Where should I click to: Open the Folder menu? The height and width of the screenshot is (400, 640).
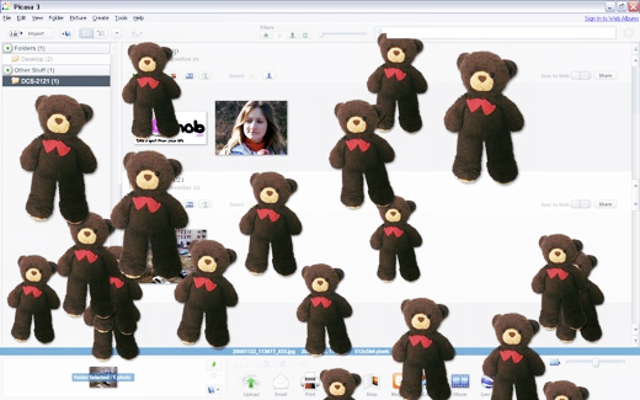tap(56, 18)
